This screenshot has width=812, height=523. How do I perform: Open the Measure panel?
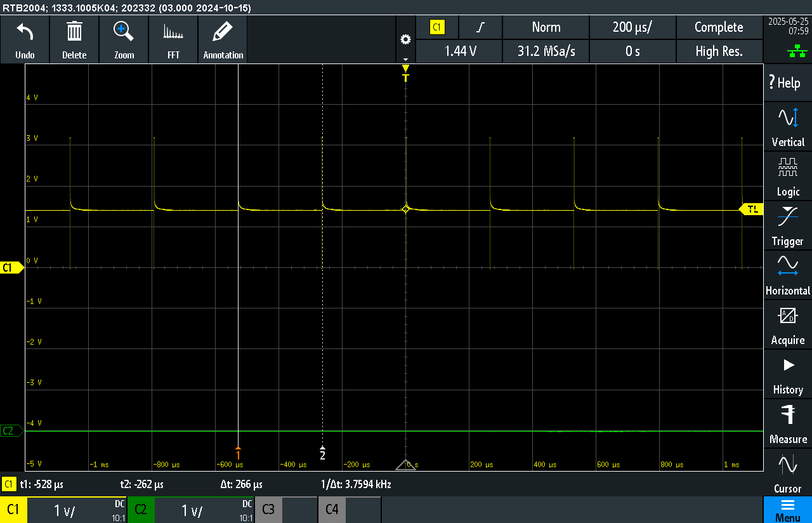pyautogui.click(x=788, y=423)
